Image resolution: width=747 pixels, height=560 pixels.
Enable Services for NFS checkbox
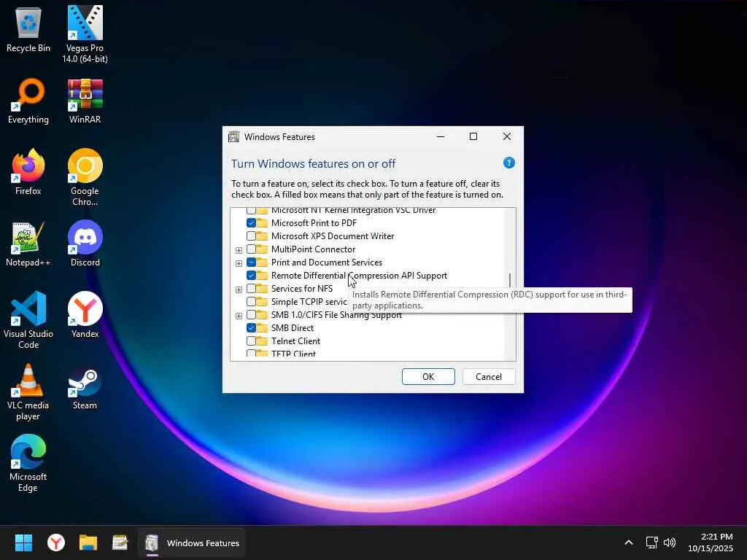tap(251, 289)
